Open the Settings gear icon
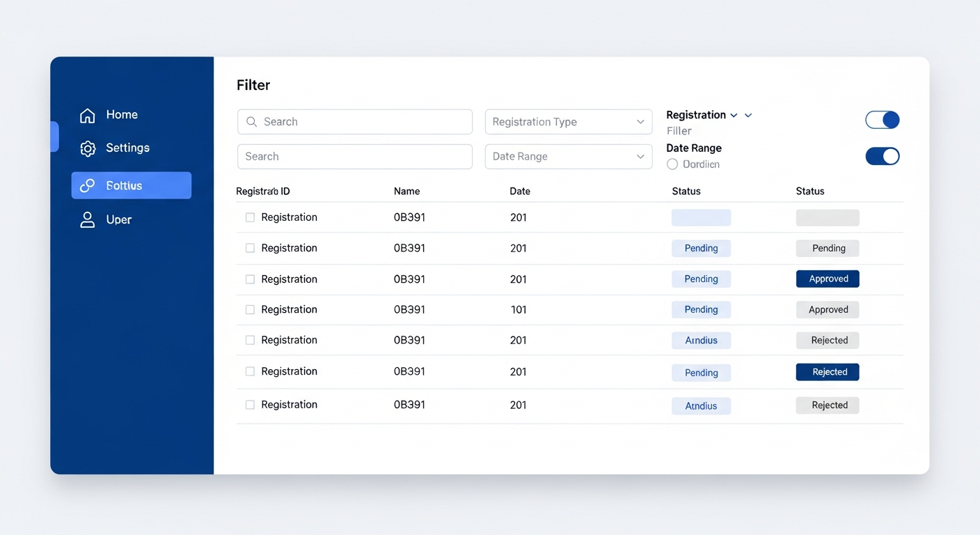The height and width of the screenshot is (535, 980). 87,148
